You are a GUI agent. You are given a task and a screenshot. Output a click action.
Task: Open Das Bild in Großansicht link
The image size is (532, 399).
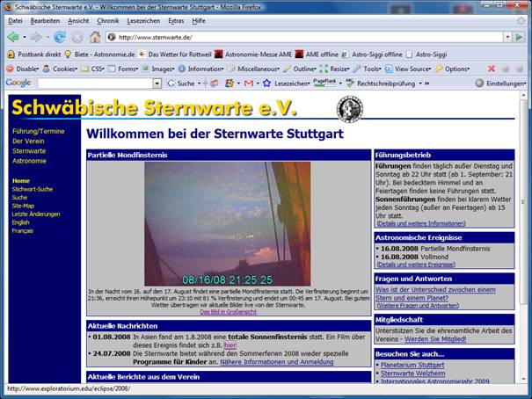pyautogui.click(x=228, y=312)
